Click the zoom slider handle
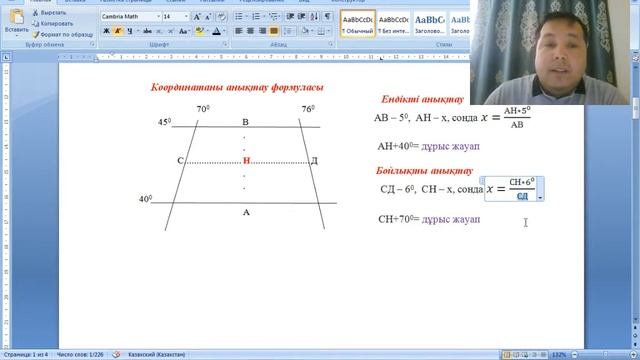 click(x=606, y=355)
